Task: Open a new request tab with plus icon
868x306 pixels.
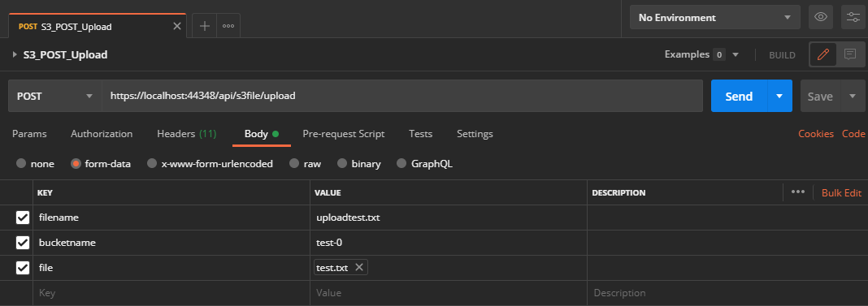Action: [204, 26]
